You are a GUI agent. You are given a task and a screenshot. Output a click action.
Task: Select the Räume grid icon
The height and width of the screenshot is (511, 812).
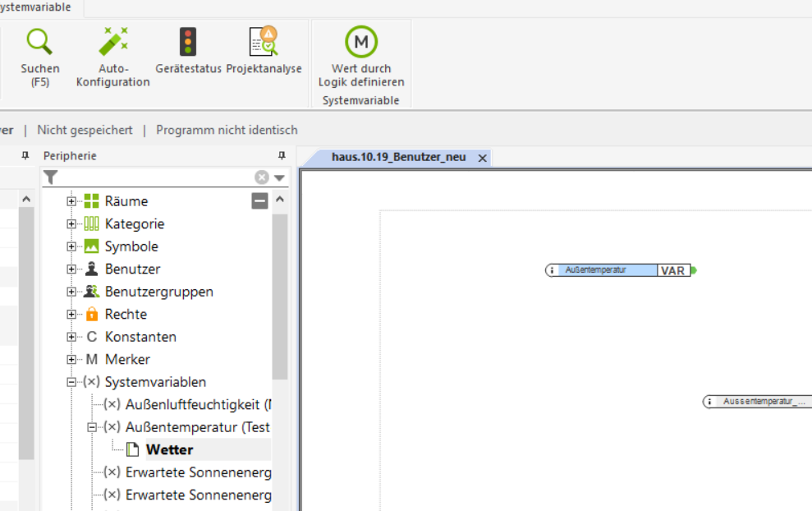coord(91,200)
